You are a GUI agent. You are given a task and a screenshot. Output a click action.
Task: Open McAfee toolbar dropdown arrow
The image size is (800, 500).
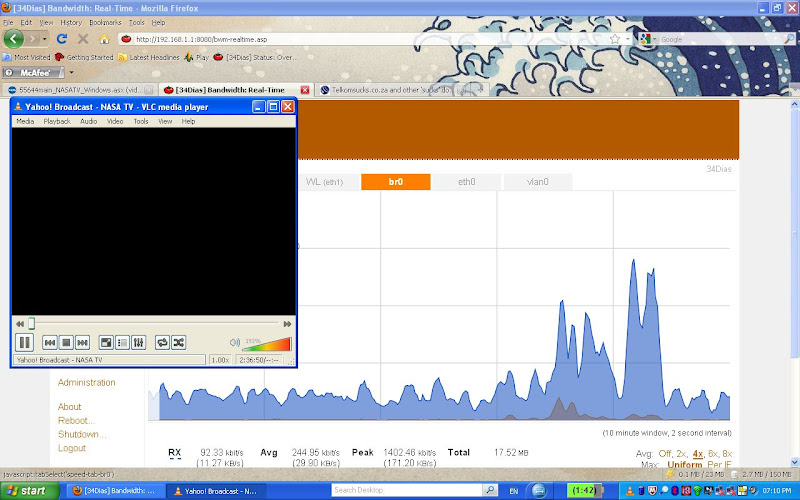71,72
